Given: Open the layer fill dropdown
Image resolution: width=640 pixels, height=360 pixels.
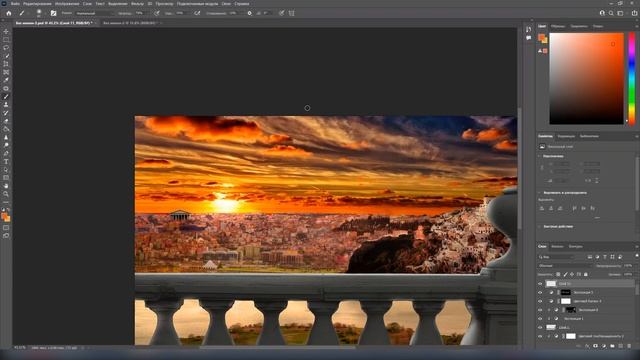Looking at the screenshot, I should (x=628, y=274).
